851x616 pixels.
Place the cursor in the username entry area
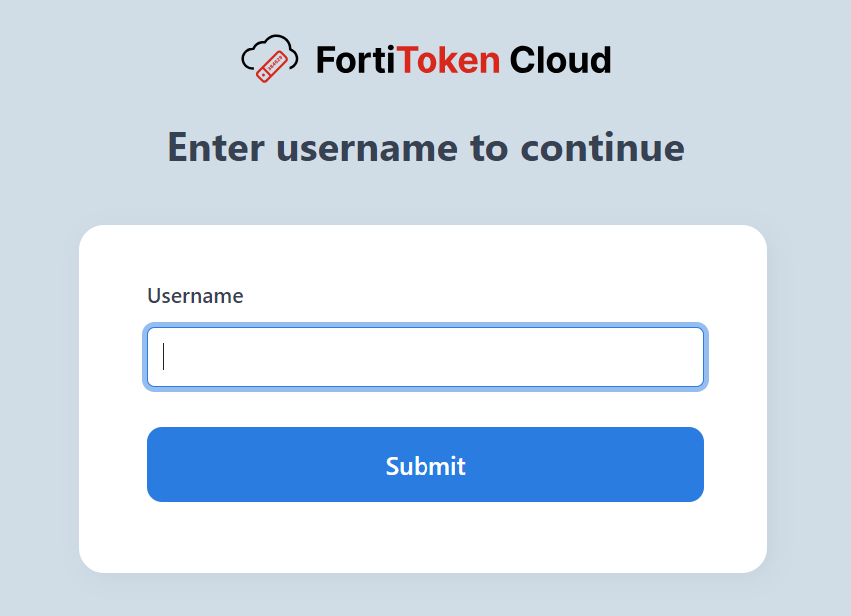pyautogui.click(x=425, y=356)
